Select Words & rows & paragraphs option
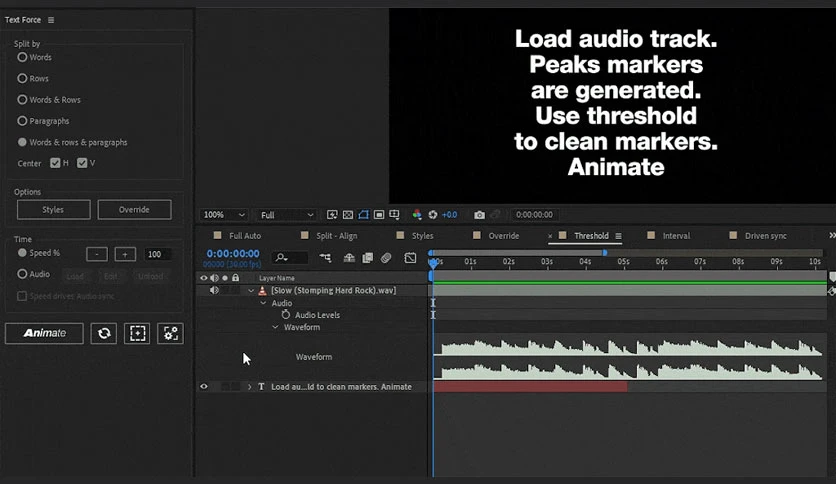This screenshot has height=484, width=836. tap(22, 142)
